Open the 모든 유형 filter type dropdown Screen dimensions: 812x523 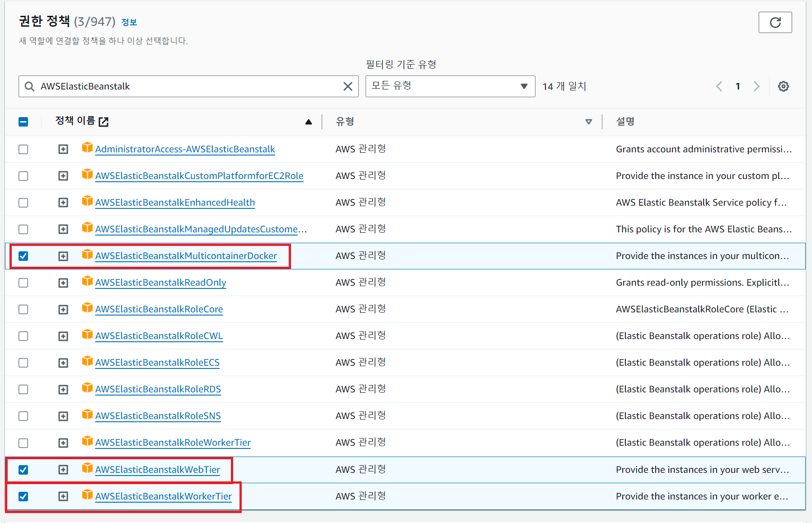pyautogui.click(x=450, y=86)
